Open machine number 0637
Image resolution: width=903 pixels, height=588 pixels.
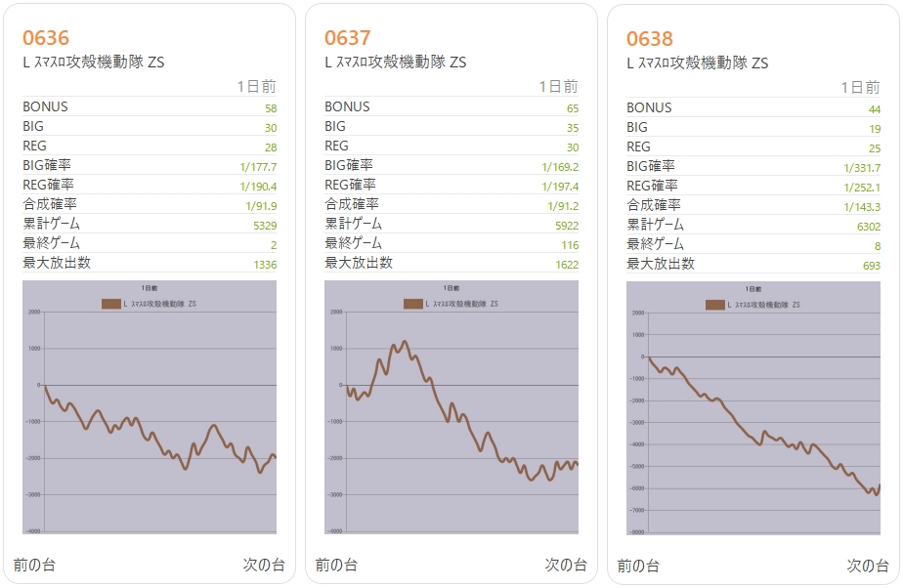348,38
